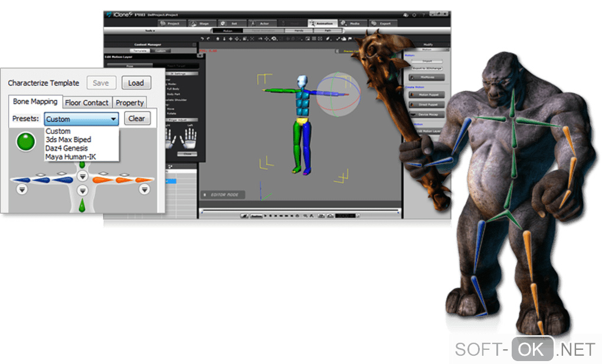Select the green bone below the torso

pyautogui.click(x=82, y=205)
